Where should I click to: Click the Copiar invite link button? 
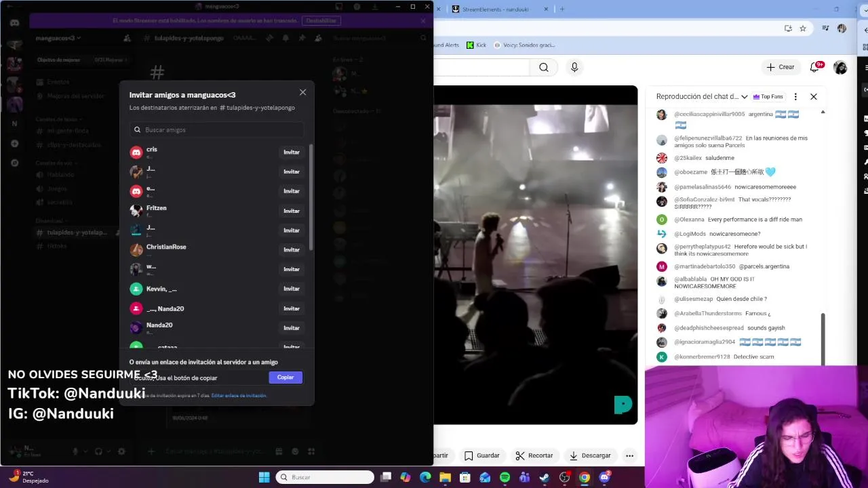click(285, 378)
